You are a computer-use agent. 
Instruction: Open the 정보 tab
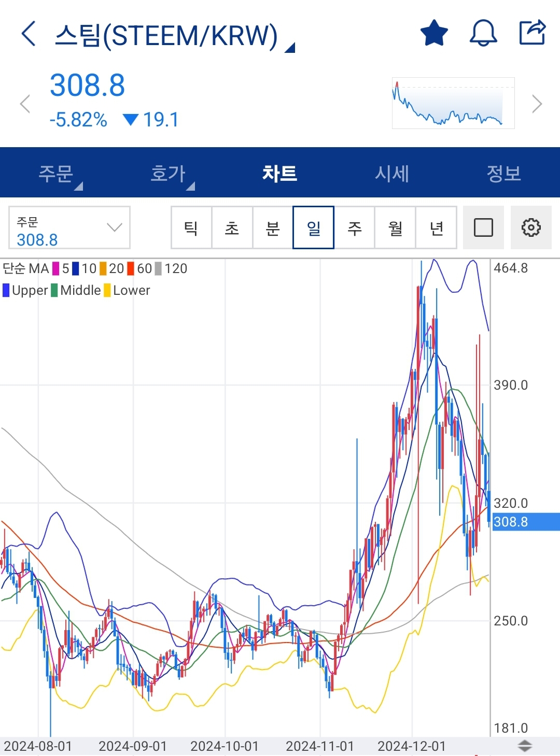point(503,173)
